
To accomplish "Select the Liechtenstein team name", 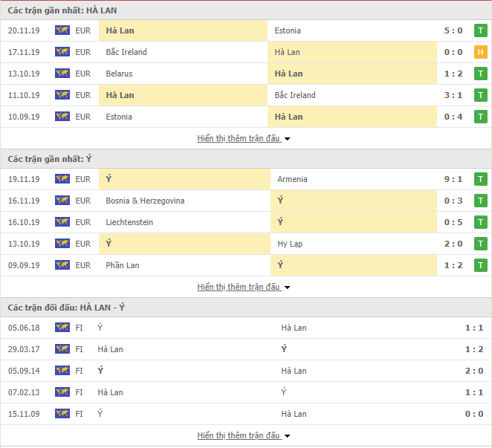I will [x=129, y=222].
